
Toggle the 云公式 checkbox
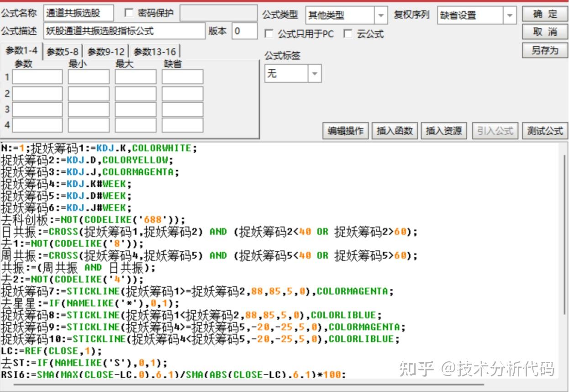click(348, 34)
